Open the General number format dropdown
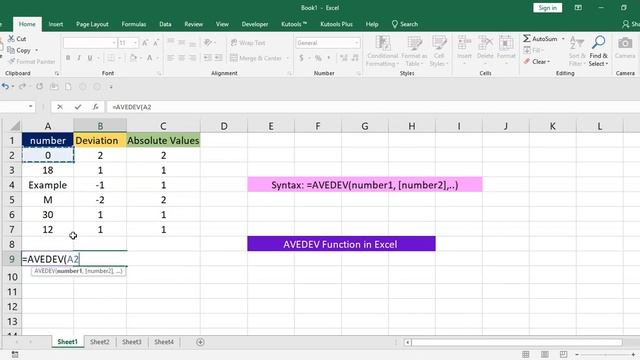The image size is (640, 360). click(357, 43)
